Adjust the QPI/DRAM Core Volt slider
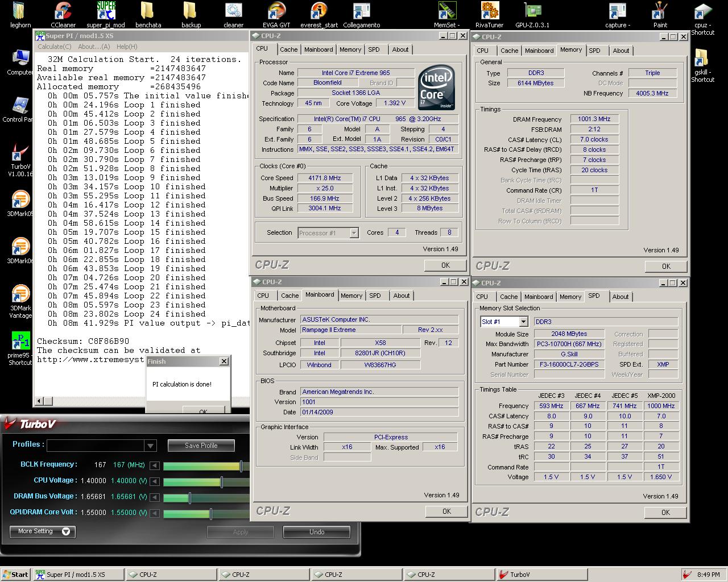This screenshot has width=728, height=582. click(x=211, y=514)
